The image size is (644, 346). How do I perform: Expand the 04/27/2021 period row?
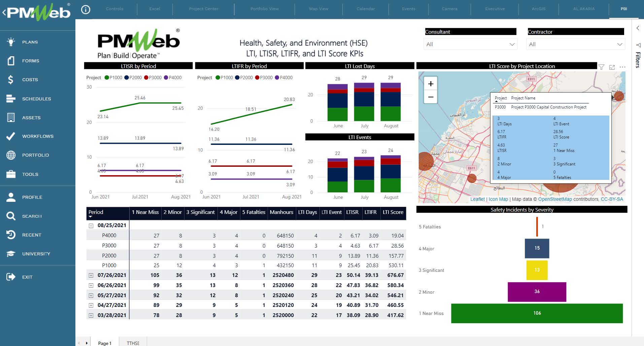click(x=91, y=305)
